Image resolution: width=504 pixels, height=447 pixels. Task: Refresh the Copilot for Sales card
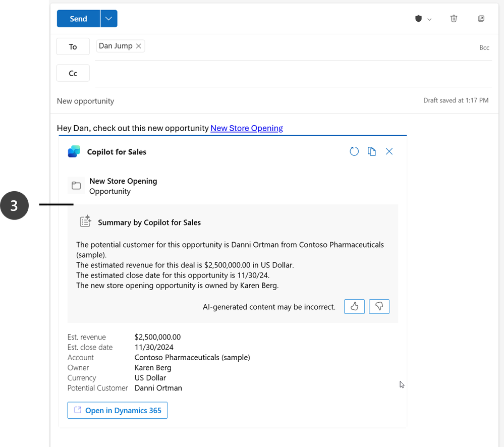click(354, 151)
